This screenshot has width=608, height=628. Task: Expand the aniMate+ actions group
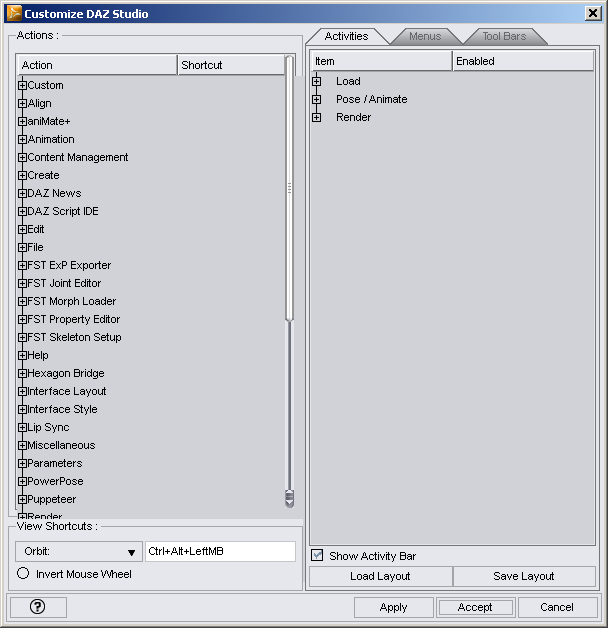point(22,122)
